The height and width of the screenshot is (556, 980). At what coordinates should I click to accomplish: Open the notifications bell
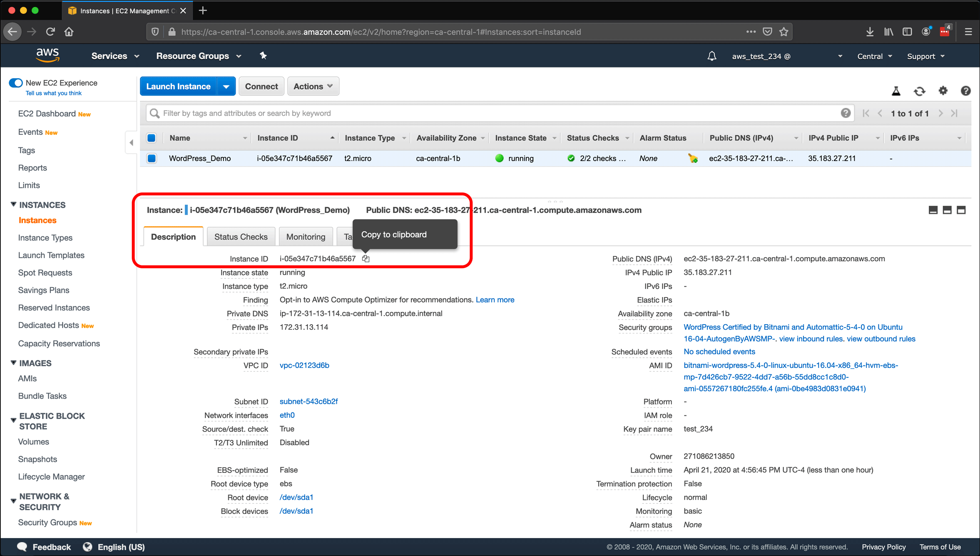pyautogui.click(x=712, y=56)
